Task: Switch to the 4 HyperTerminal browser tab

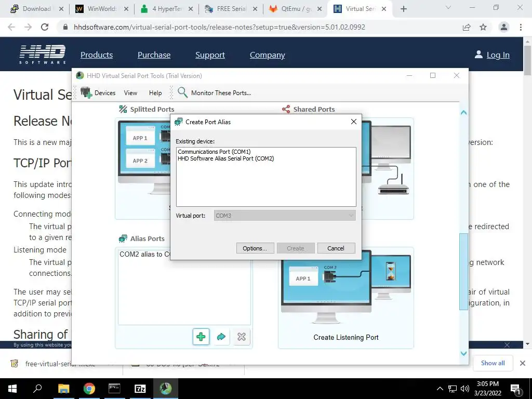Action: pos(167,9)
